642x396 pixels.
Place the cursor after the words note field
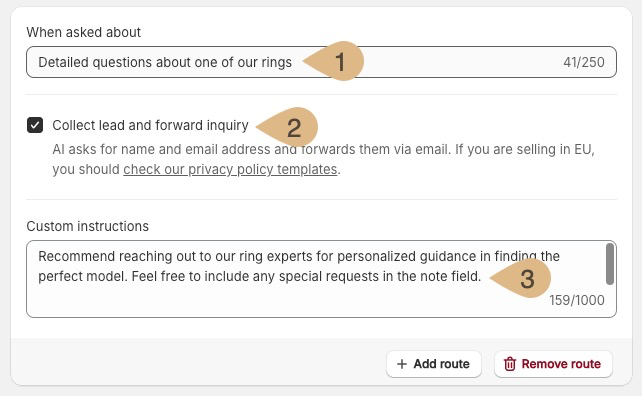coord(482,276)
